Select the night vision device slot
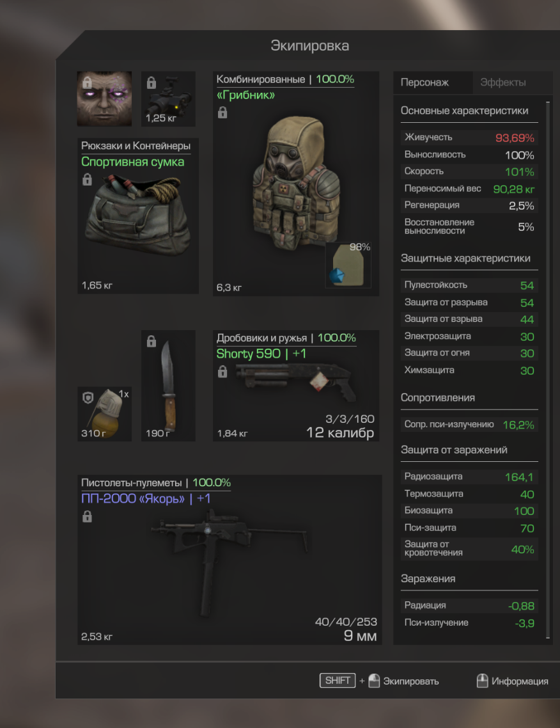The height and width of the screenshot is (728, 560). 168,99
